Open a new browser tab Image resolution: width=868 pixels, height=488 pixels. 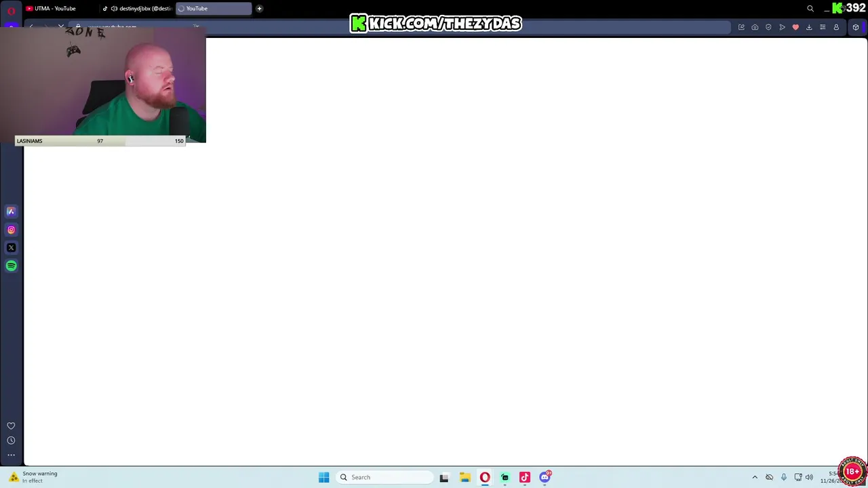point(259,9)
